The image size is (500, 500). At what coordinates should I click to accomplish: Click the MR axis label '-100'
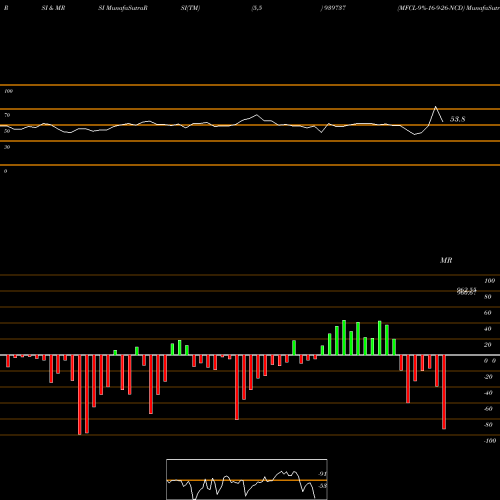point(490,441)
